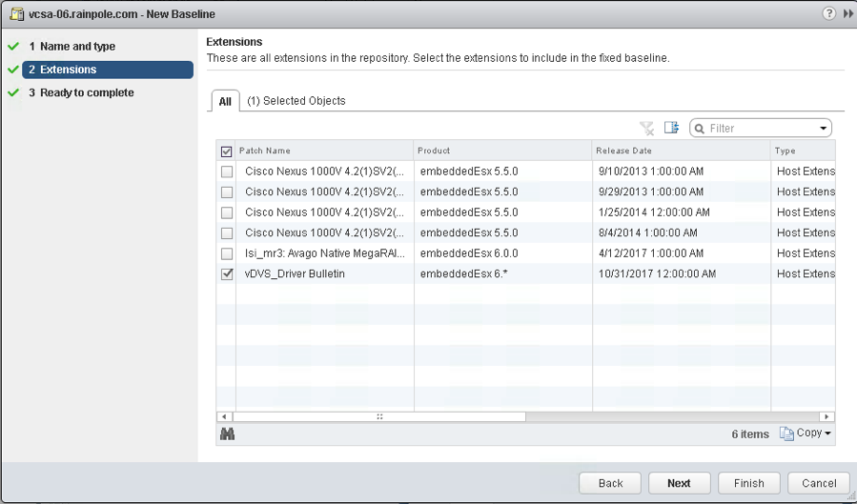Click the binoculars find icon
The height and width of the screenshot is (504, 857).
coord(228,433)
